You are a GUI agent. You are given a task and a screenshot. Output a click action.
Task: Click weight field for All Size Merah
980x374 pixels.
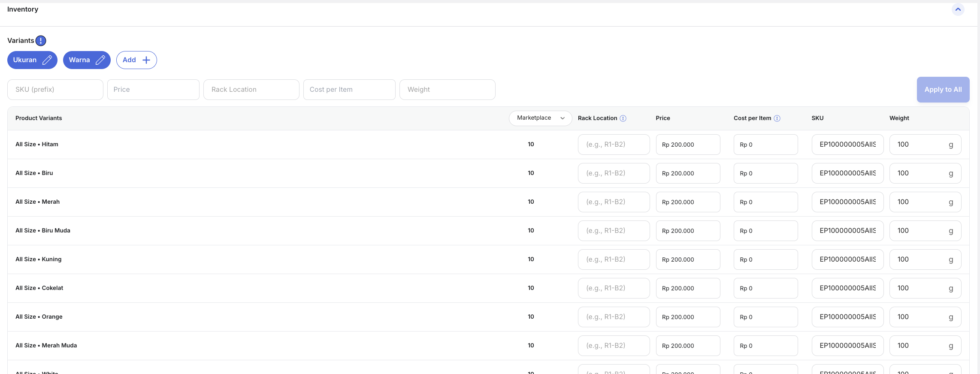point(926,202)
